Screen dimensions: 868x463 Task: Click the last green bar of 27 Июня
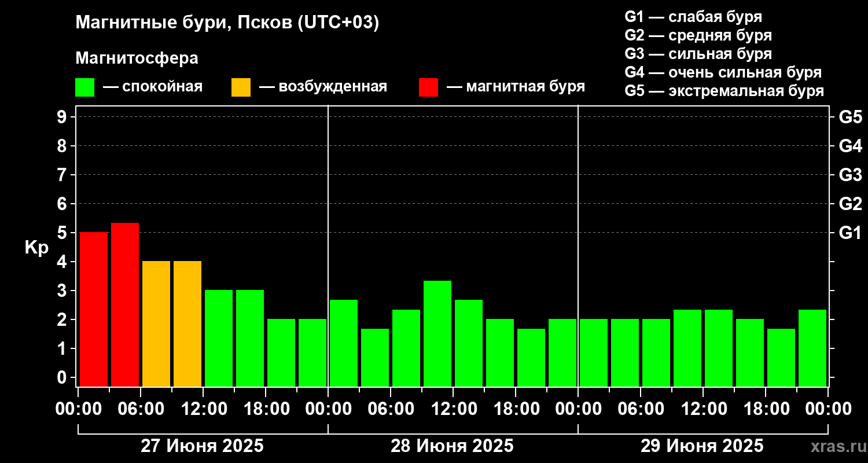pos(312,352)
